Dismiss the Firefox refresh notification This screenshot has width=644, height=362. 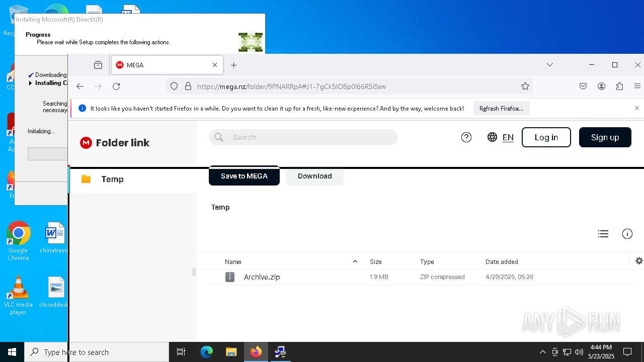click(x=637, y=108)
